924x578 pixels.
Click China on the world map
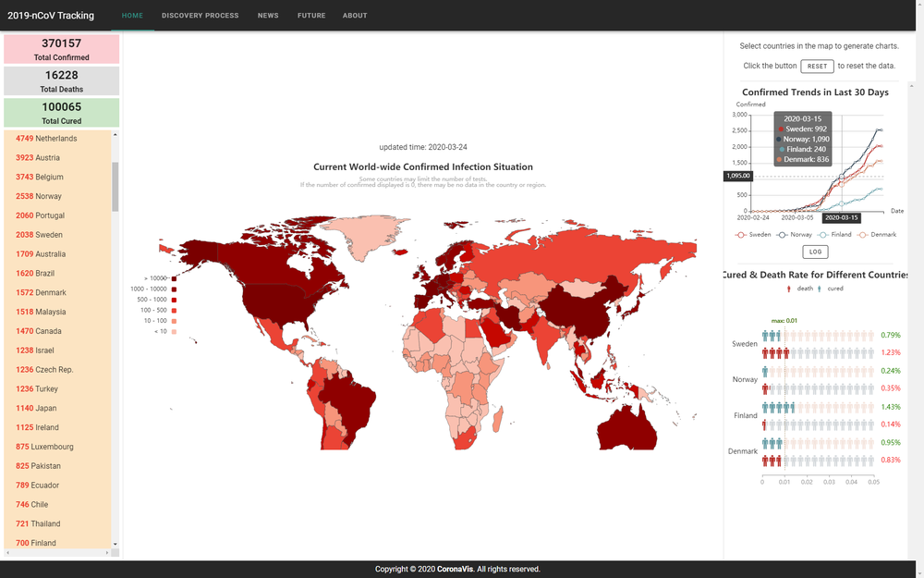580,310
